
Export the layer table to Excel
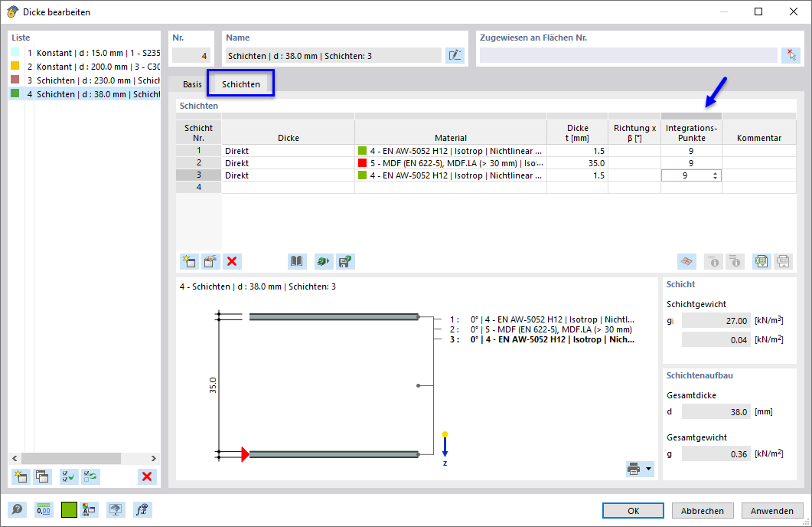pos(761,262)
